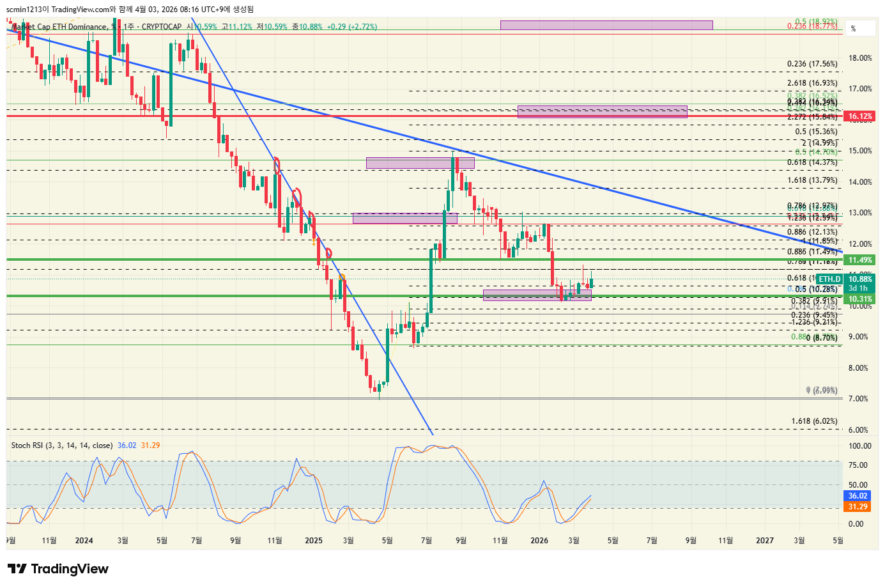Click the current price 10.88% axis label
This screenshot has width=885, height=588.
(x=860, y=279)
